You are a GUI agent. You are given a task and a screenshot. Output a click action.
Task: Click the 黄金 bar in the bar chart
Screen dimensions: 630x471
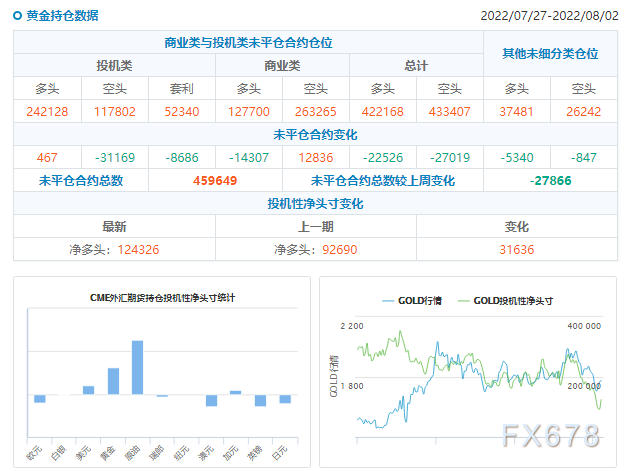(113, 381)
